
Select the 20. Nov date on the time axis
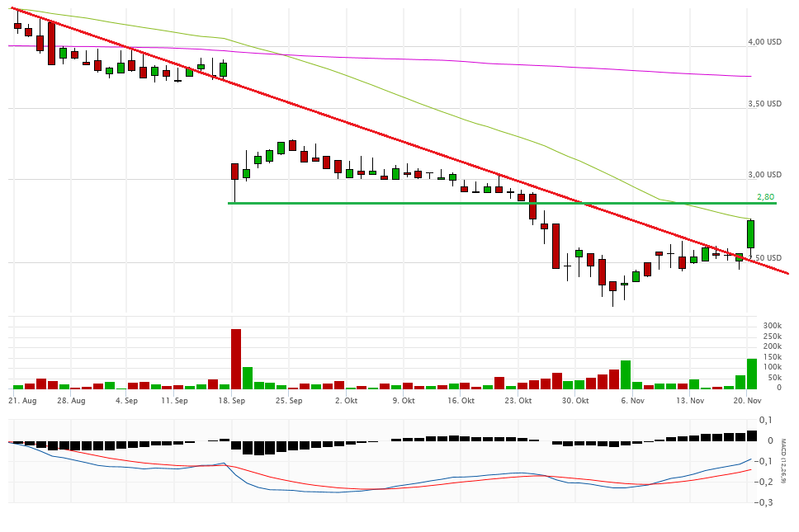tap(745, 401)
